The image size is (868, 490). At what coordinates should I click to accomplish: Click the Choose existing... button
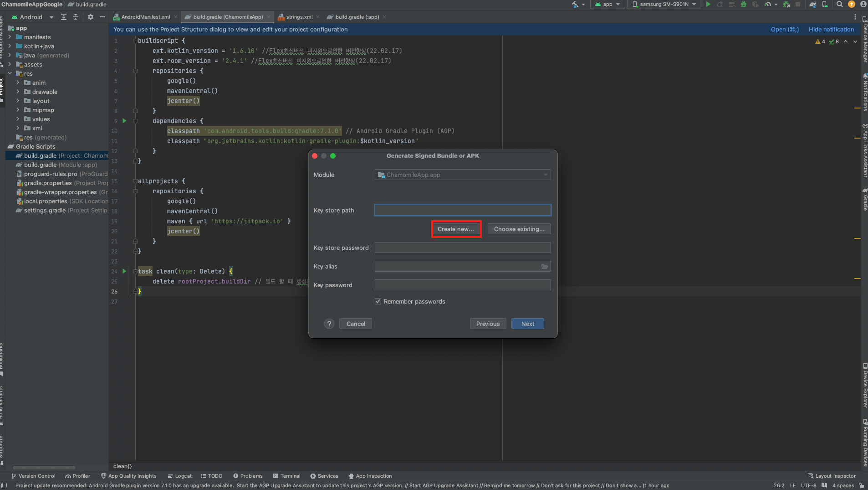[x=519, y=229]
